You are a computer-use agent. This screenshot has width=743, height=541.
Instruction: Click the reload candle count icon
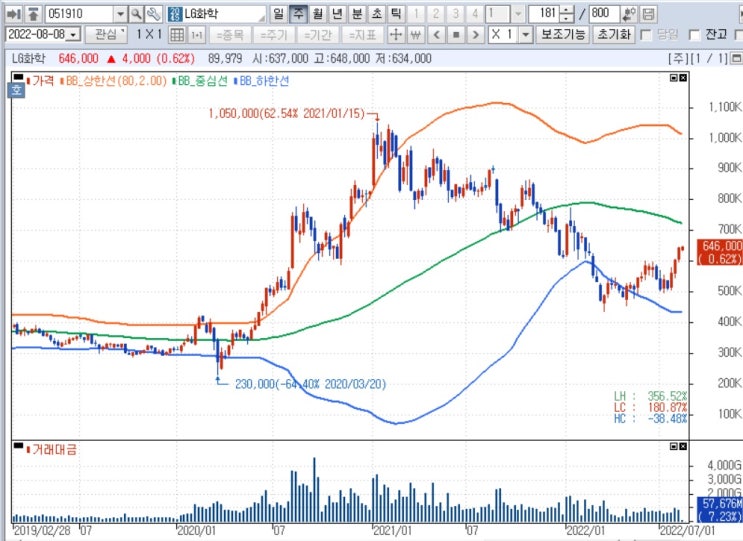pyautogui.click(x=629, y=14)
